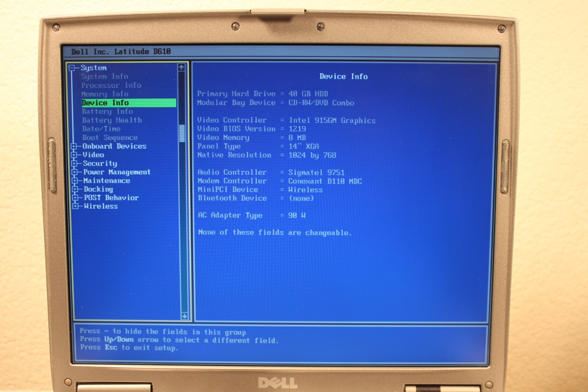The width and height of the screenshot is (588, 392).
Task: Expand the Video group
Action: click(x=74, y=155)
